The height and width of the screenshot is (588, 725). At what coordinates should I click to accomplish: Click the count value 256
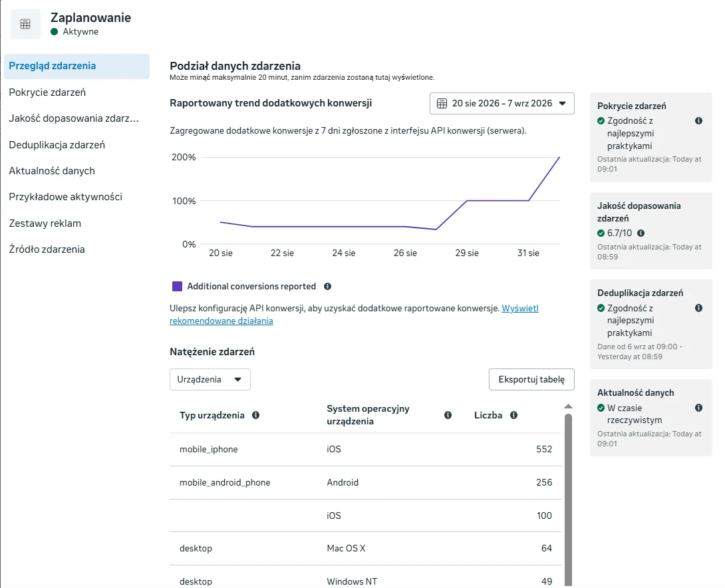click(544, 483)
